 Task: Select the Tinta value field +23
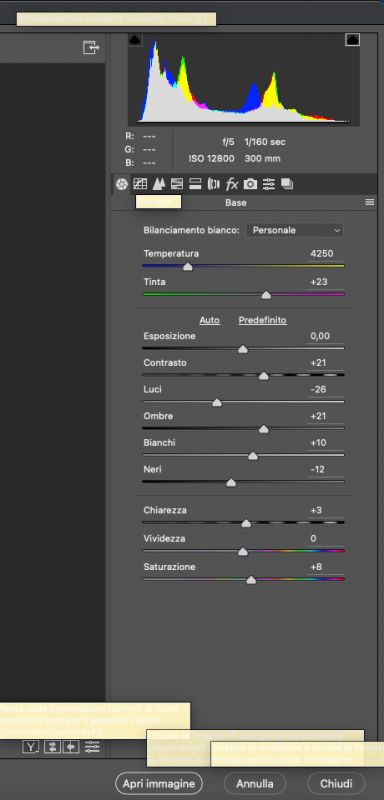[x=325, y=282]
